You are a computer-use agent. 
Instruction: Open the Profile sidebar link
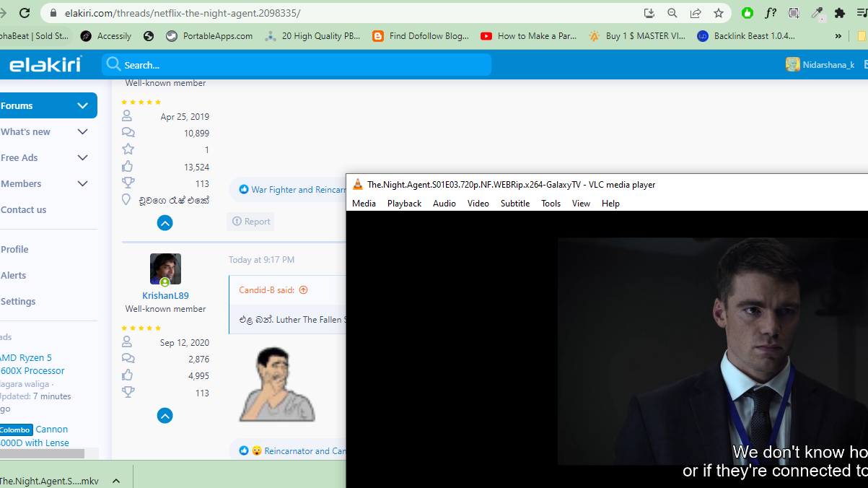pyautogui.click(x=14, y=249)
